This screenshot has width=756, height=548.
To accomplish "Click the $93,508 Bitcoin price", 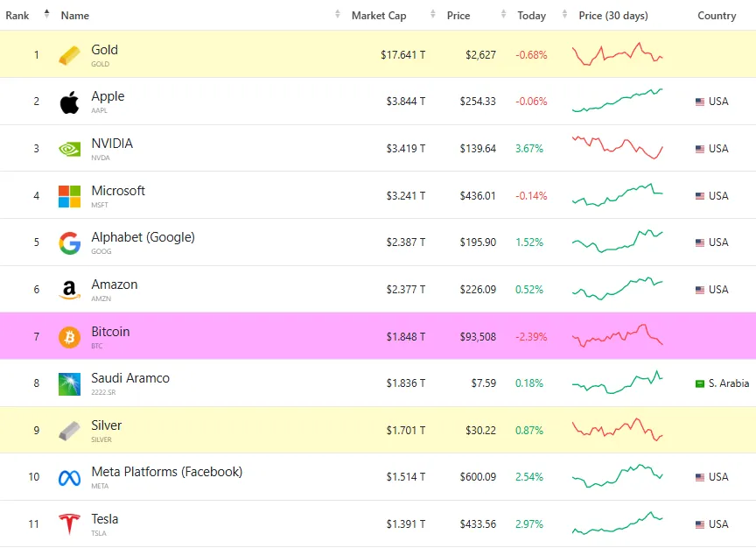I will (x=478, y=337).
